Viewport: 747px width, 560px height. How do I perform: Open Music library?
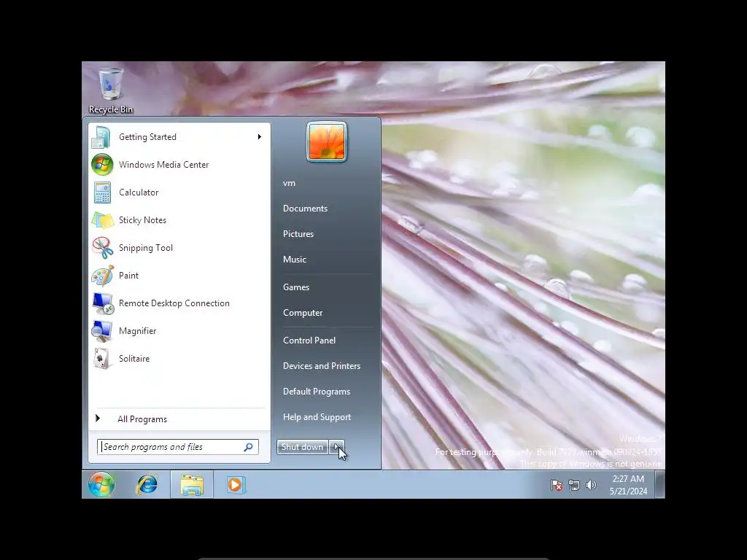coord(295,260)
